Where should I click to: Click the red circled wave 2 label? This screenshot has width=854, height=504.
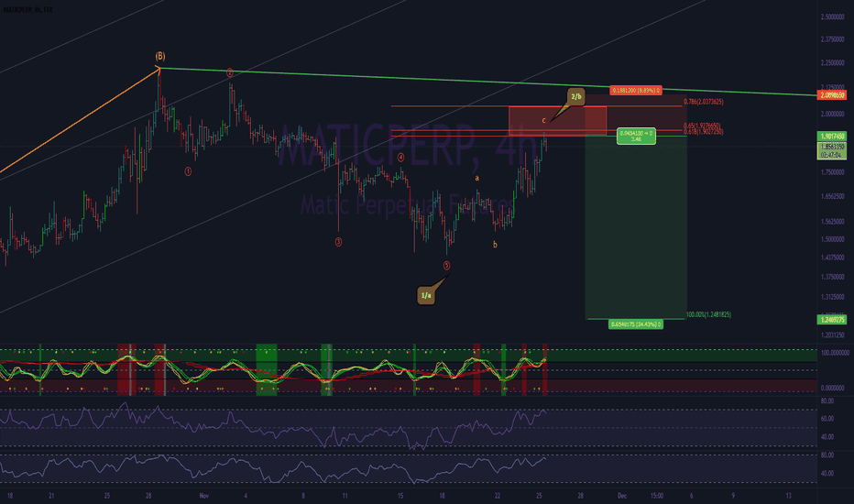coord(230,72)
